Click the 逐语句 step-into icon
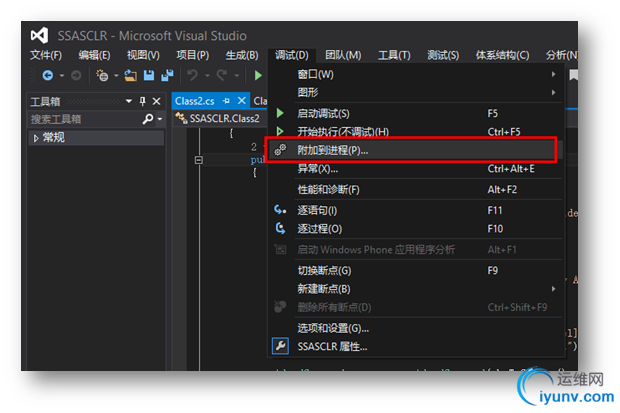This screenshot has width=620, height=413. [280, 210]
